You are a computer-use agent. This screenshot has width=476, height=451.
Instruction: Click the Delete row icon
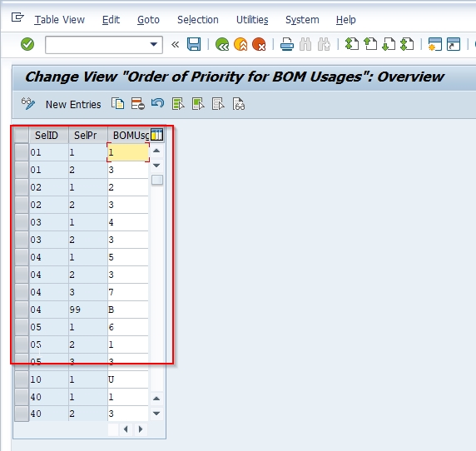coord(138,104)
